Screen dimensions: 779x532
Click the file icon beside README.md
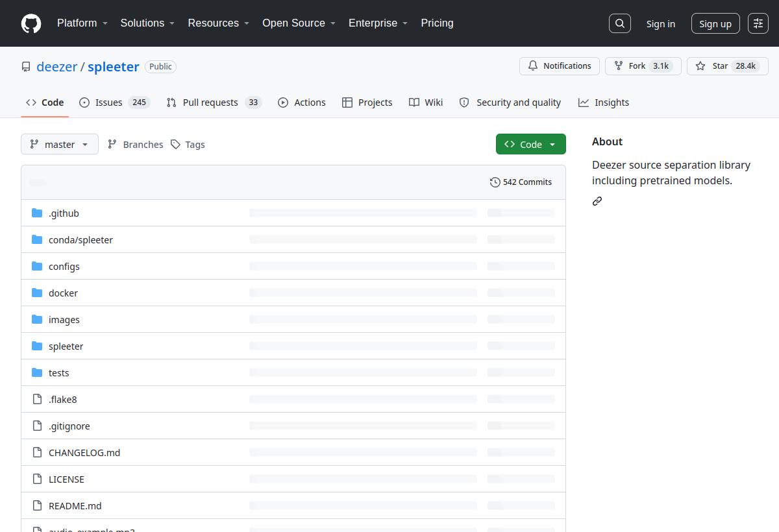[37, 505]
